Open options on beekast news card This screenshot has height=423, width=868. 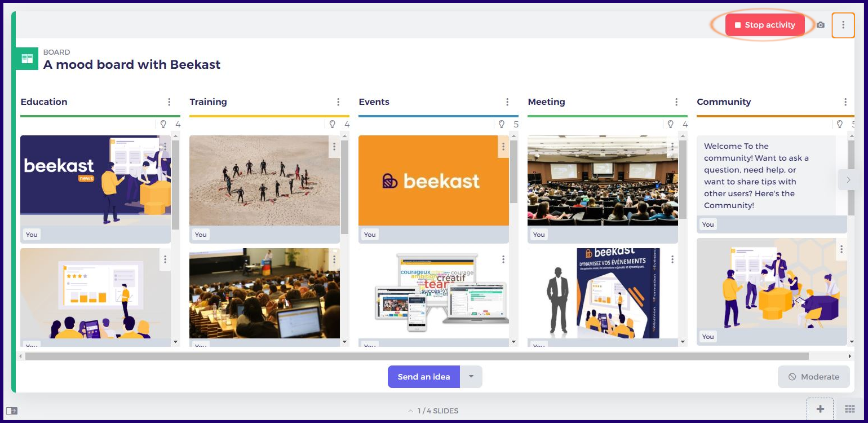tap(165, 147)
